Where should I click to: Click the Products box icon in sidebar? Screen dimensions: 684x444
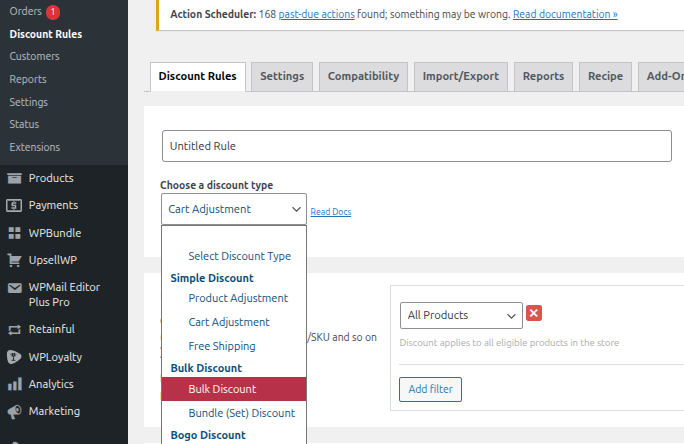pyautogui.click(x=14, y=178)
